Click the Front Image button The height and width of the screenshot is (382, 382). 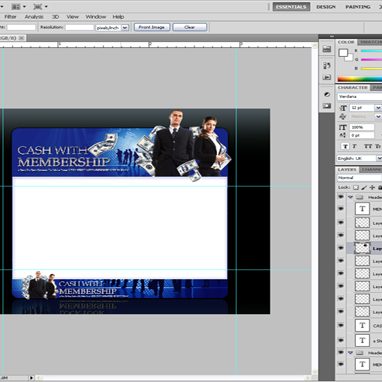(x=152, y=27)
